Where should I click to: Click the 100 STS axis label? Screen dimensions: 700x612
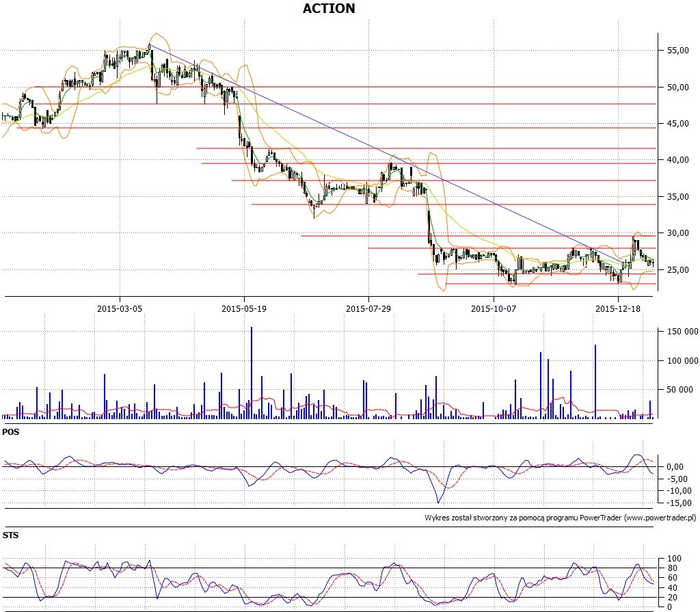pyautogui.click(x=674, y=559)
